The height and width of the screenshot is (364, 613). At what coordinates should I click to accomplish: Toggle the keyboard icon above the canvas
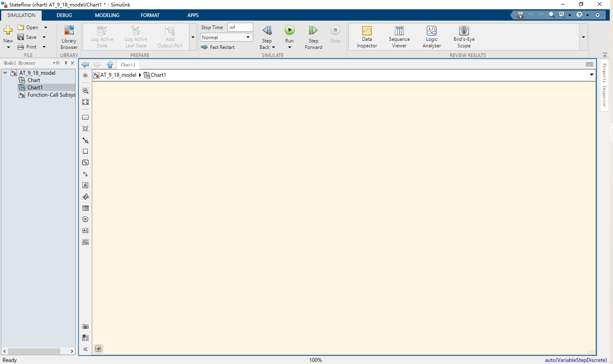[590, 64]
